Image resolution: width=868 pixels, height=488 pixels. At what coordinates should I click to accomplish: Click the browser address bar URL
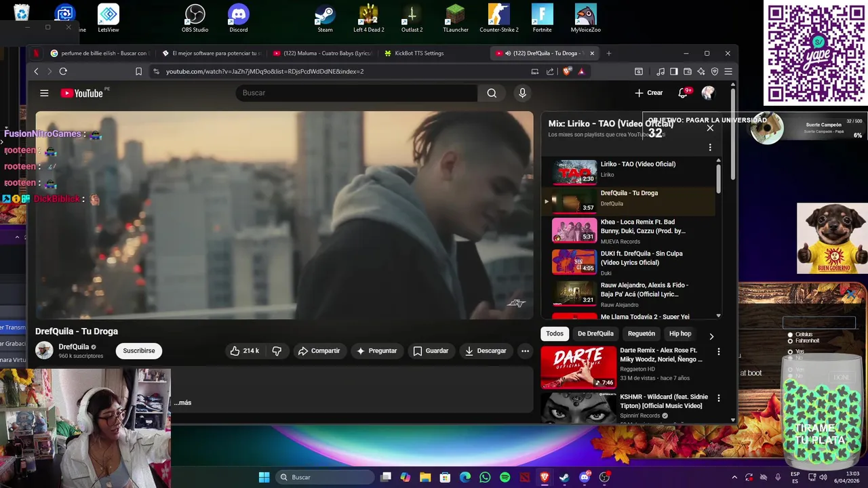click(x=264, y=71)
